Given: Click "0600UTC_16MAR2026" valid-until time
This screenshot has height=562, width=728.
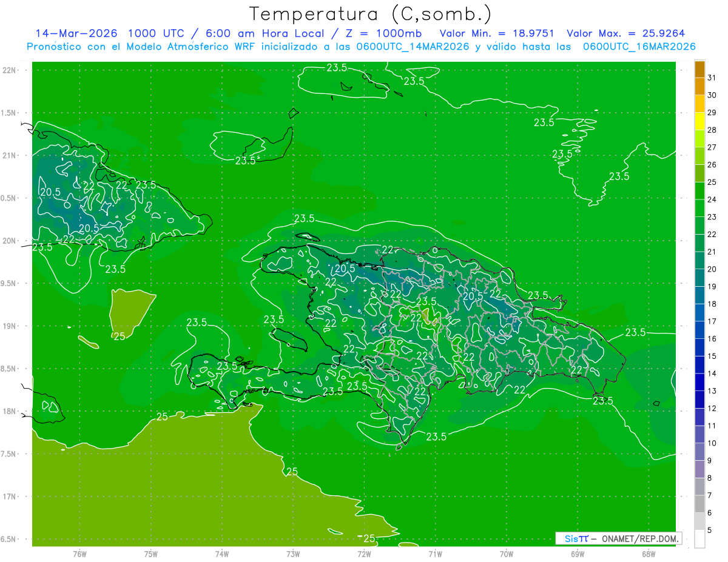Looking at the screenshot, I should coord(639,47).
